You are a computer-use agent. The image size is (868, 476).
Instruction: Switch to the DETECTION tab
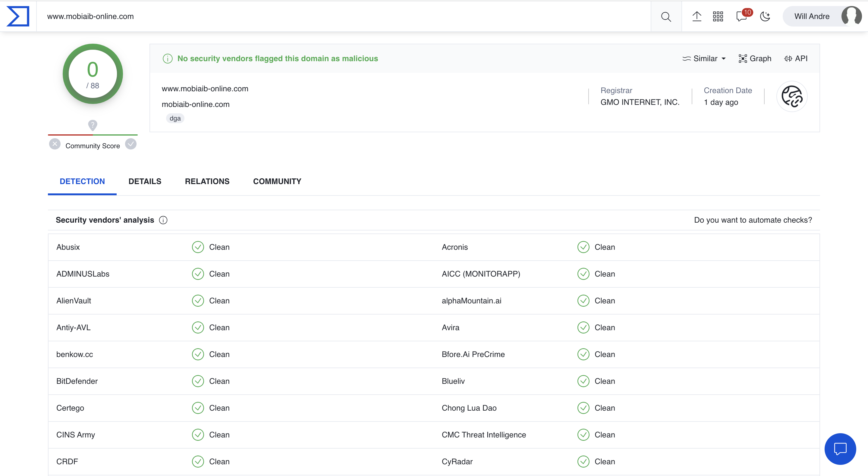(82, 181)
